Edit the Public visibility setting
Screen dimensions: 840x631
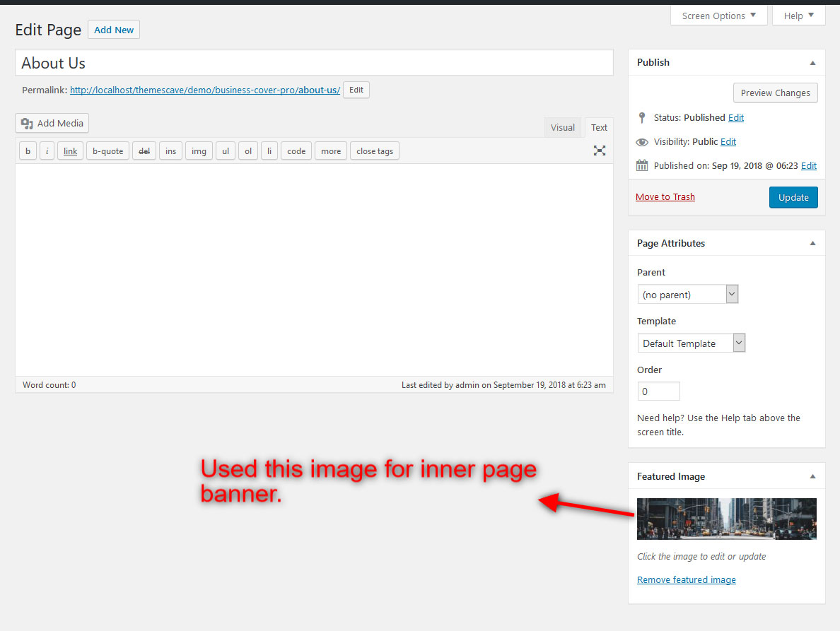[728, 142]
